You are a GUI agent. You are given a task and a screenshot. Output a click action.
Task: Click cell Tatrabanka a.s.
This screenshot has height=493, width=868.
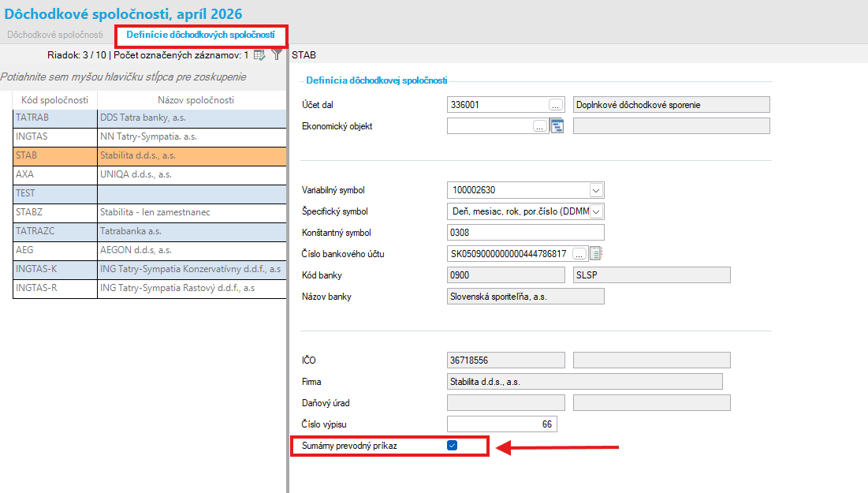pos(192,231)
